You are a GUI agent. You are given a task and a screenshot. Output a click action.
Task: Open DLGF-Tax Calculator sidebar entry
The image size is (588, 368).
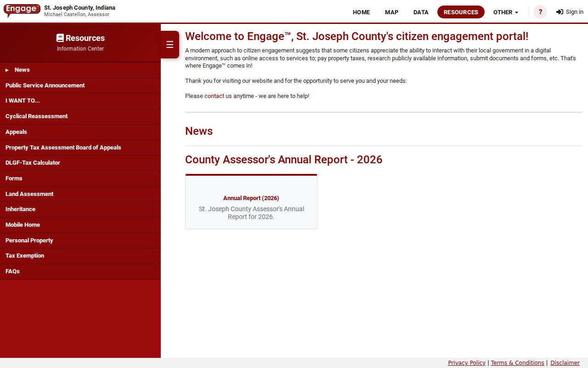pyautogui.click(x=80, y=163)
